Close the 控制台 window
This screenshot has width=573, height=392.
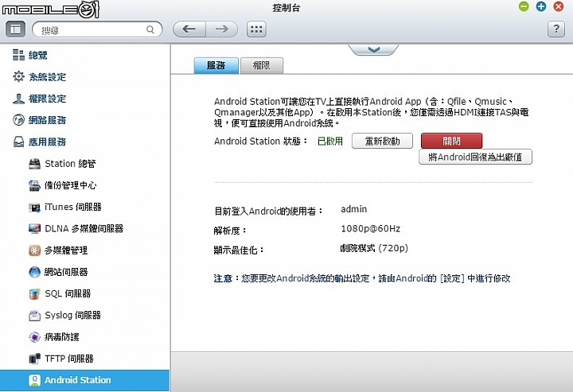[x=558, y=6]
